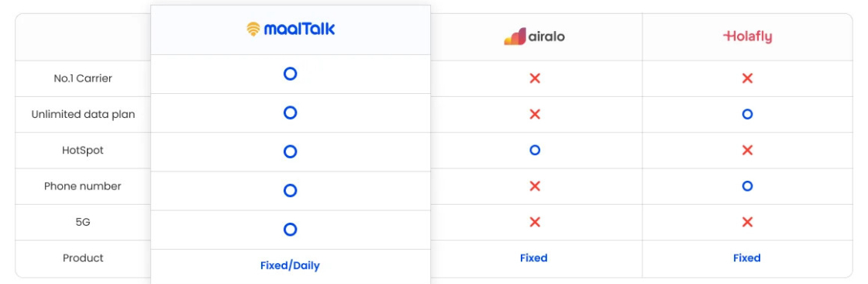Click Holafly's red cross for HotSpot

[x=747, y=150]
